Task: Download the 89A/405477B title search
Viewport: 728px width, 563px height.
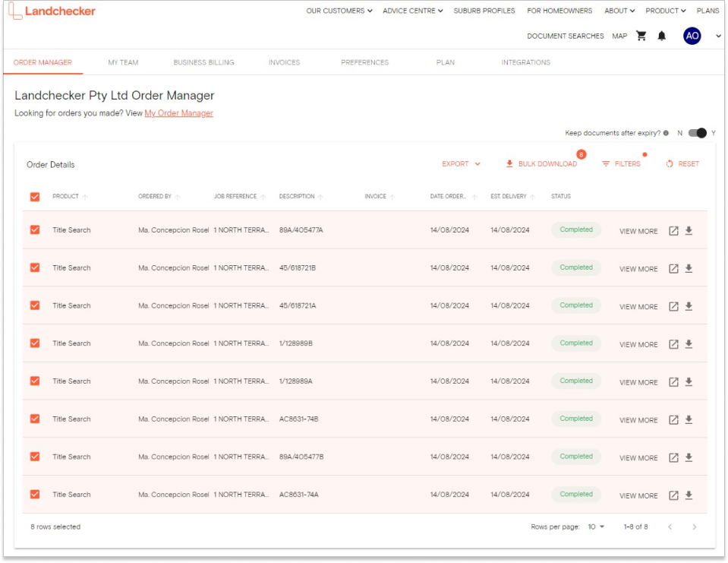Action: tap(689, 457)
